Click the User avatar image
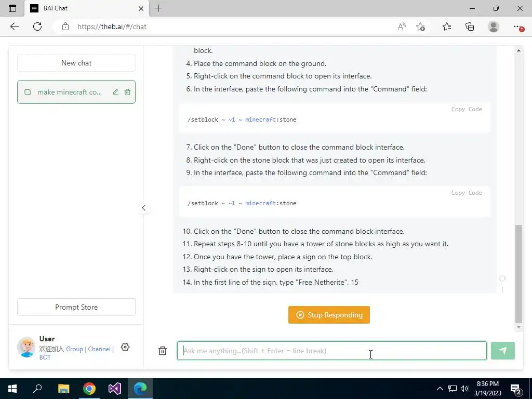The image size is (532, 399). pos(26,347)
